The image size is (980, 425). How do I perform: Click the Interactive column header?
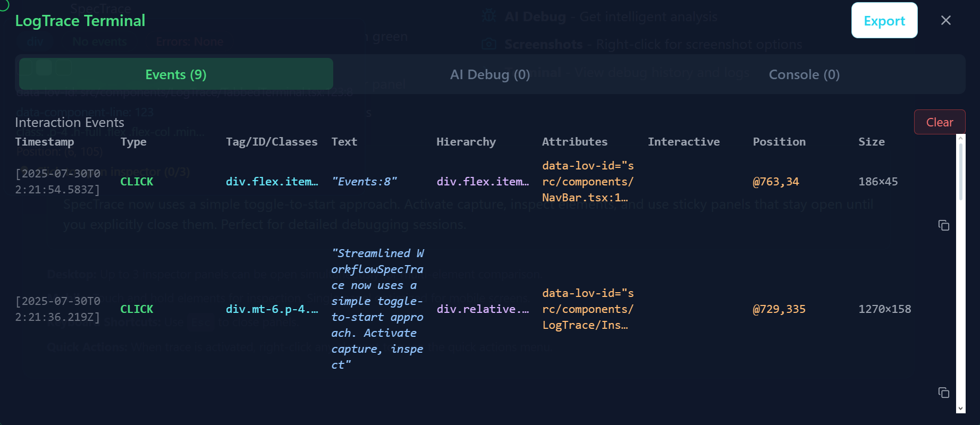683,142
